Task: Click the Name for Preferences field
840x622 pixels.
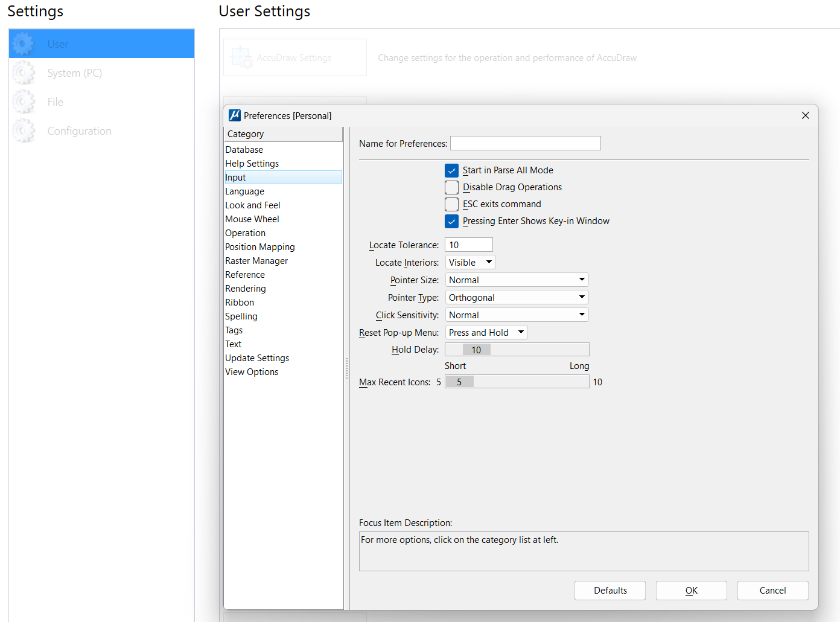Action: pyautogui.click(x=526, y=143)
